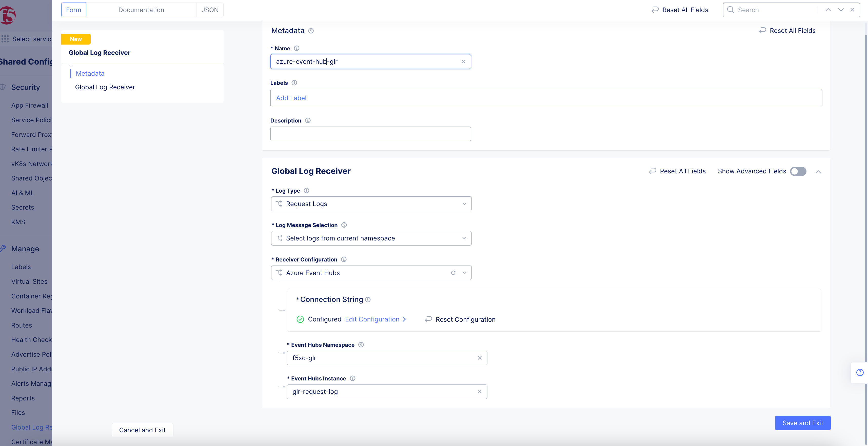Viewport: 868px width, 446px height.
Task: Click the next search result arrow
Action: coord(840,10)
